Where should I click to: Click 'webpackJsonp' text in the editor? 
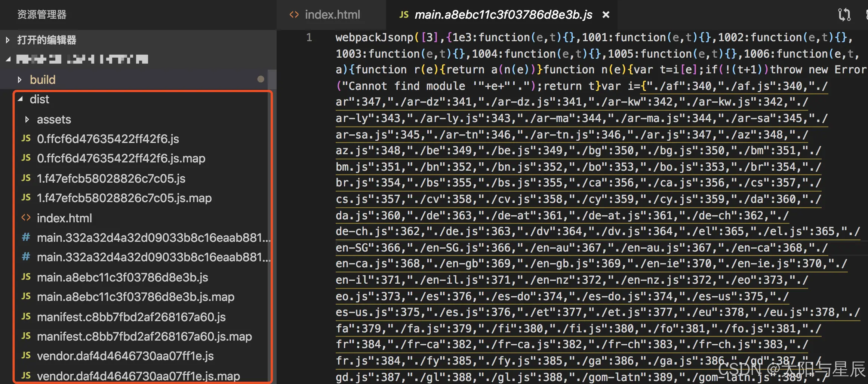tap(375, 37)
